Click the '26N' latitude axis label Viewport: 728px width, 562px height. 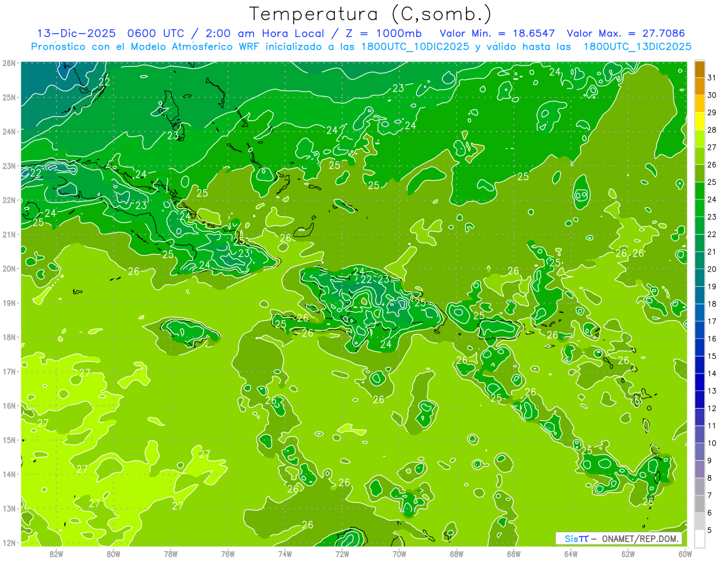coord(10,63)
